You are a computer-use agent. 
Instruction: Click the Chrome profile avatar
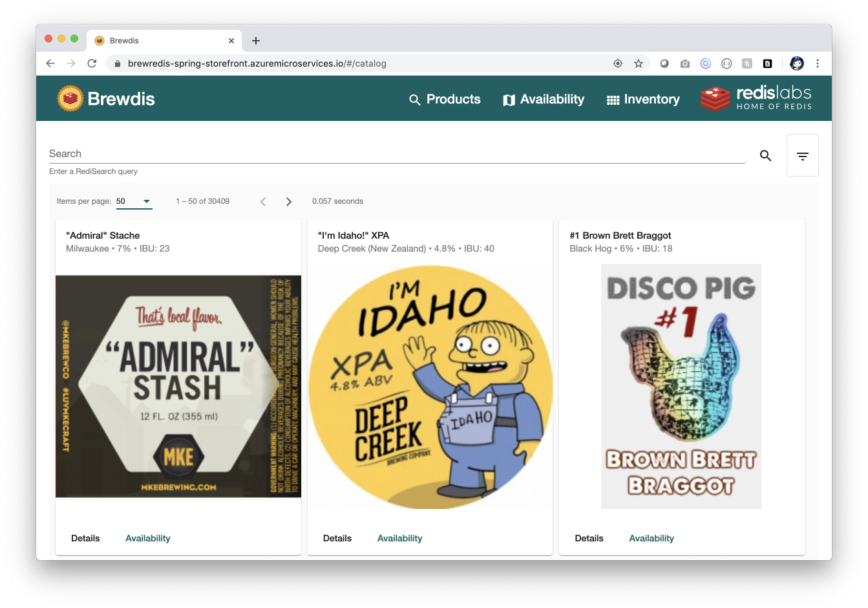coord(797,63)
